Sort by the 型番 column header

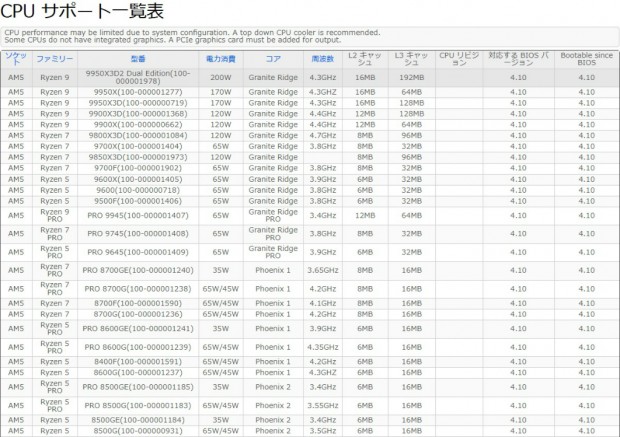click(138, 59)
